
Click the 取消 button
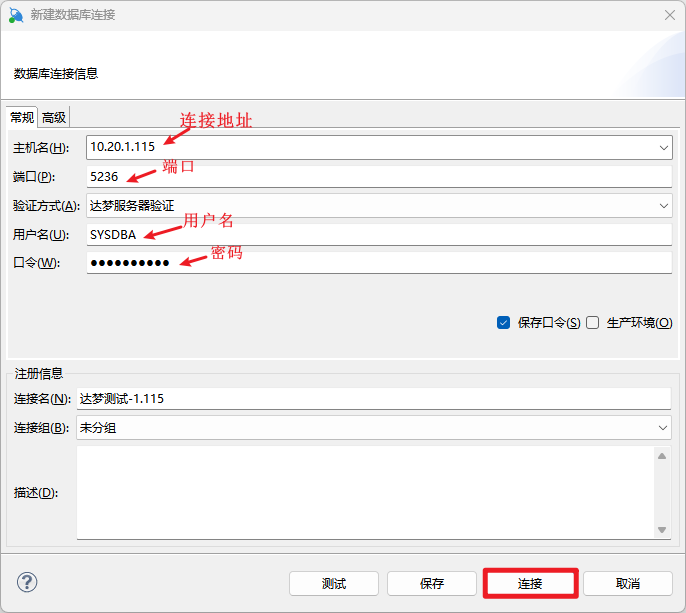pyautogui.click(x=628, y=583)
